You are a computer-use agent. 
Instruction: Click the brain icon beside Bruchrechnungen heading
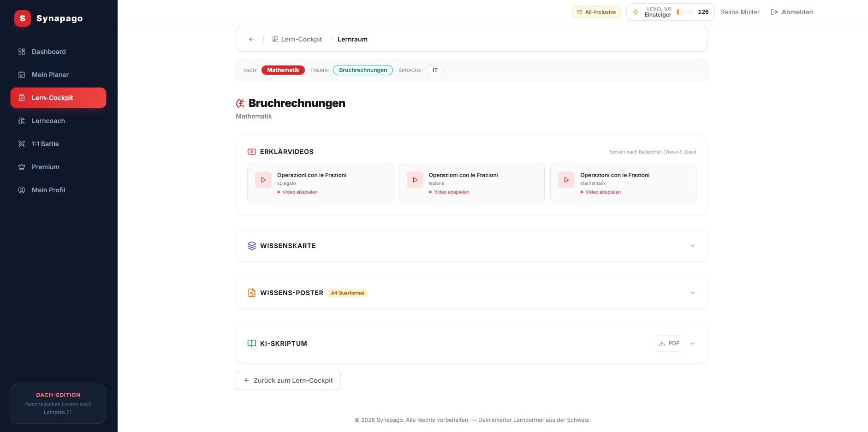click(x=240, y=103)
